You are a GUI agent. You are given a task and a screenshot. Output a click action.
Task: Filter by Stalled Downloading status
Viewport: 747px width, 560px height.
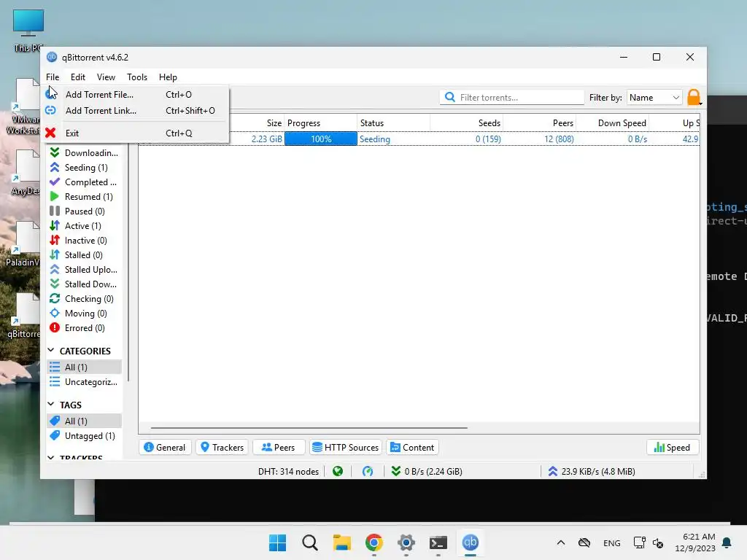click(x=85, y=284)
